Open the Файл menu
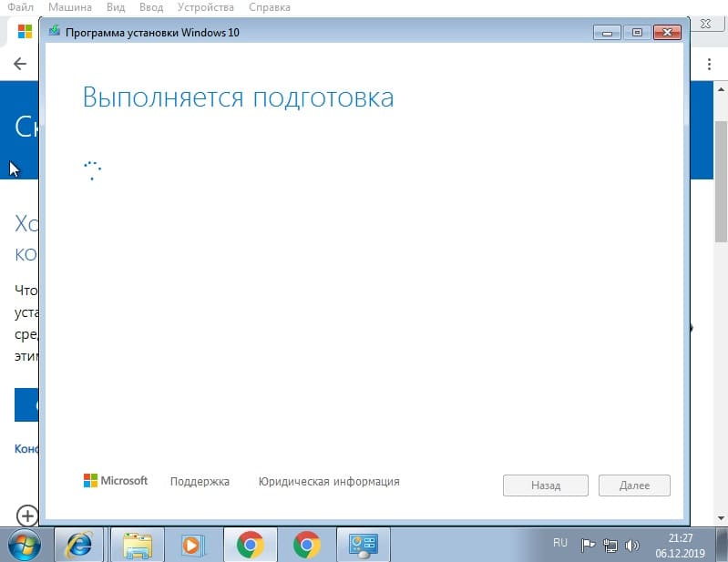Image resolution: width=728 pixels, height=562 pixels. (x=20, y=7)
